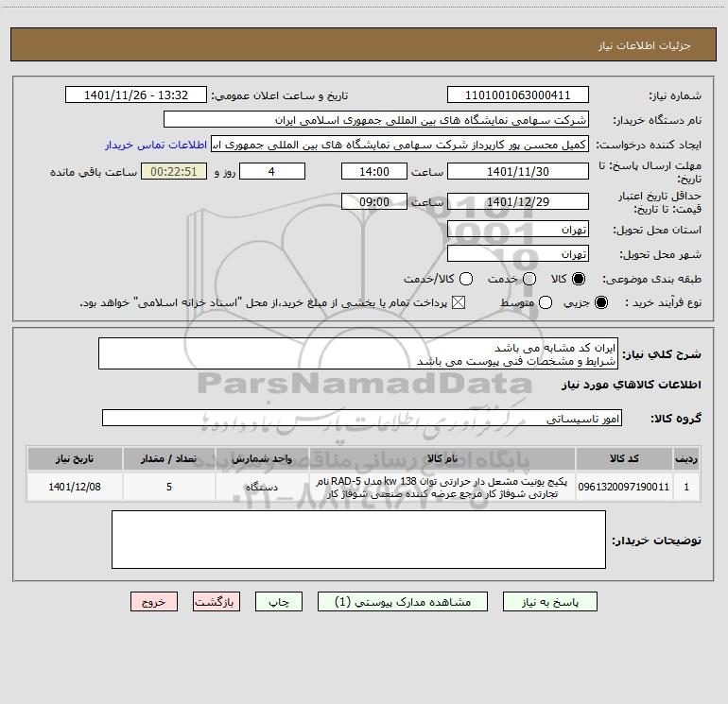Viewport: 728px width, 704px height.
Task: Select the خدمت radio button
Action: (529, 279)
